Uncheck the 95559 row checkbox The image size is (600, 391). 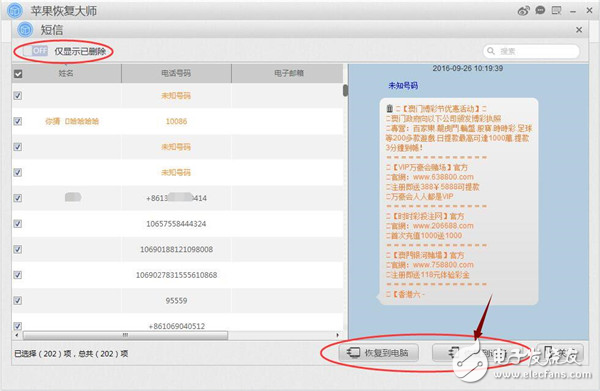18,301
